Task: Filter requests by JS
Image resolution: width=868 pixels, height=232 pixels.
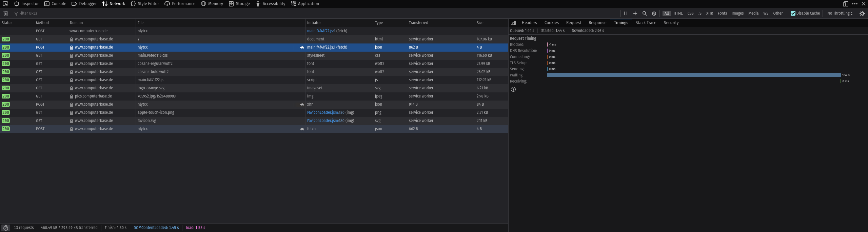Action: coord(700,13)
